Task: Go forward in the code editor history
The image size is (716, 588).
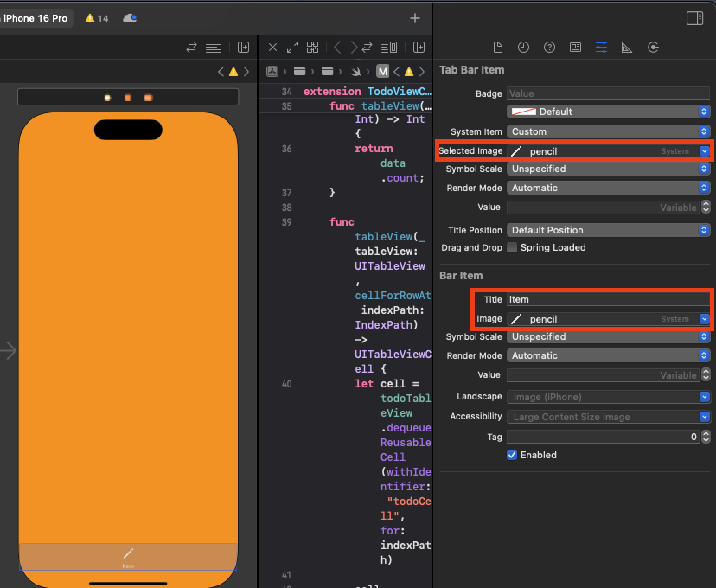Action: tap(354, 47)
